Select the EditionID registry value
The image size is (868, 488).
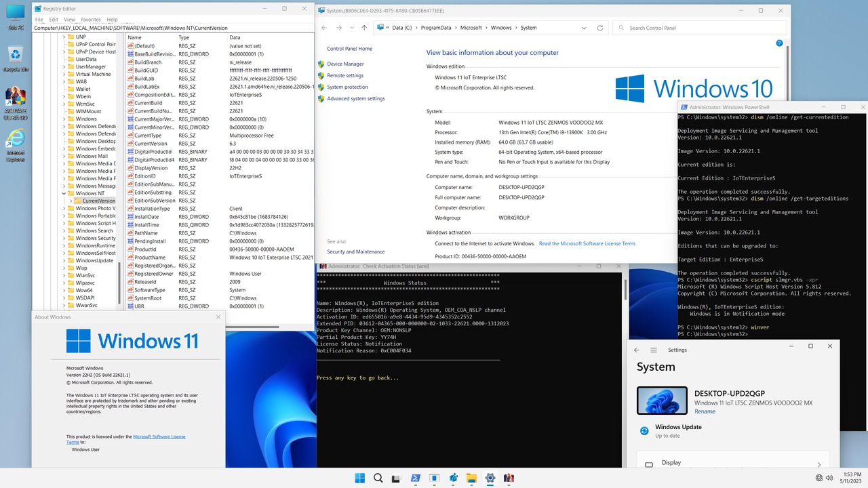pyautogui.click(x=144, y=176)
